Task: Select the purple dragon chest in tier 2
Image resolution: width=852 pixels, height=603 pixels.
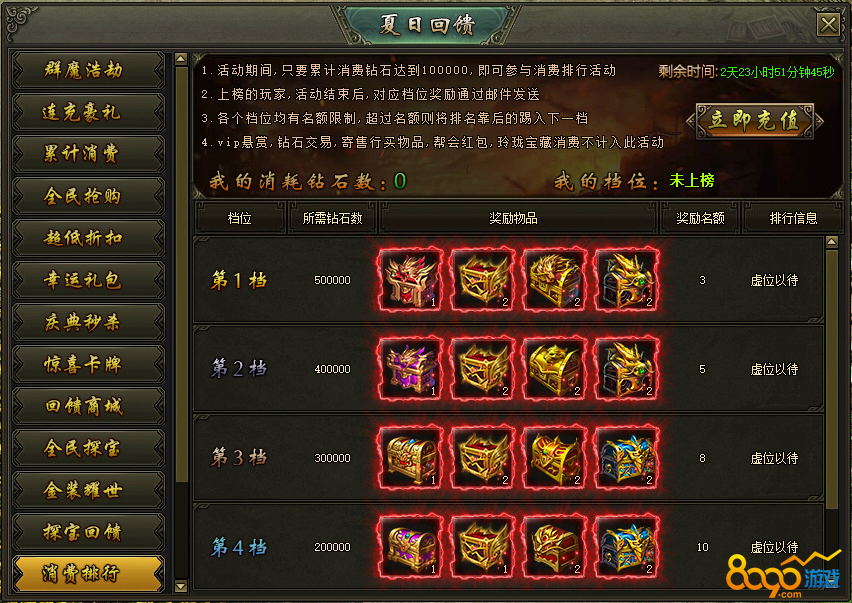Action: (x=410, y=369)
